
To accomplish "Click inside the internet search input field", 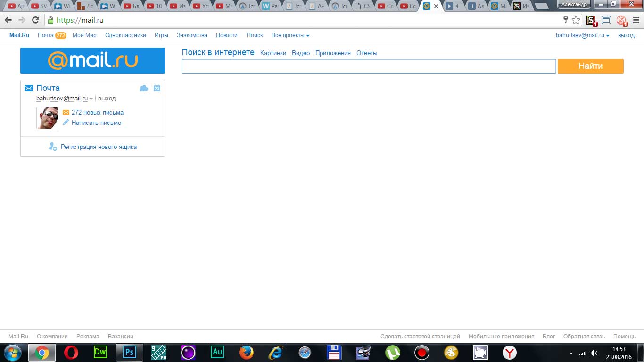I will pyautogui.click(x=369, y=66).
